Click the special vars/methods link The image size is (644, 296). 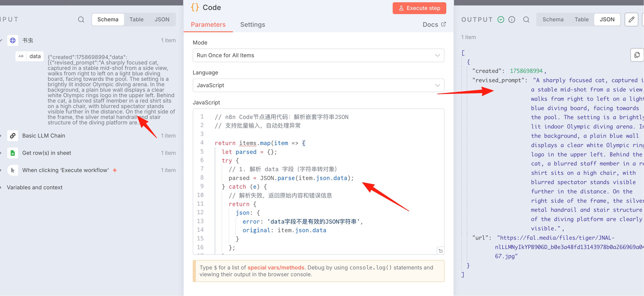click(x=276, y=268)
